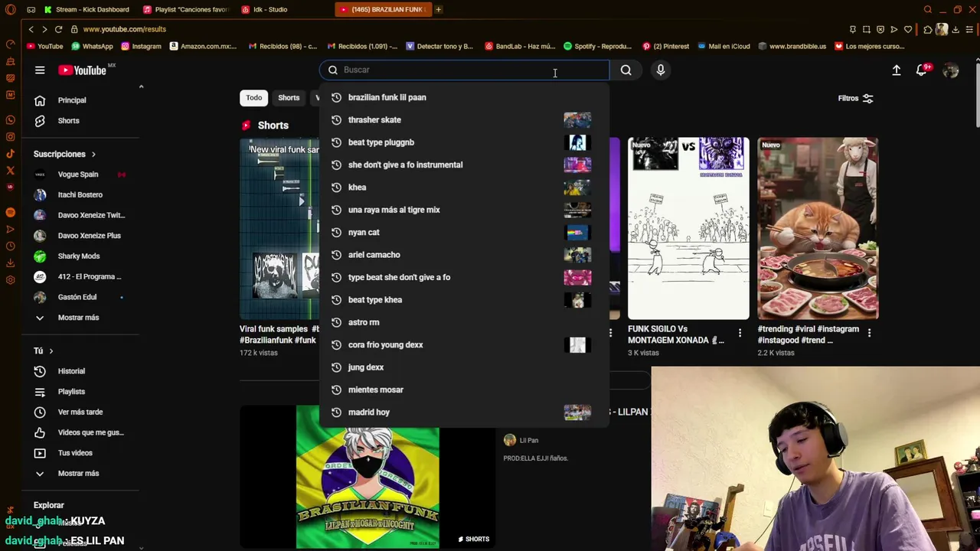The image size is (980, 551).
Task: Open TikTok from the Opera sidebar
Action: click(x=10, y=154)
